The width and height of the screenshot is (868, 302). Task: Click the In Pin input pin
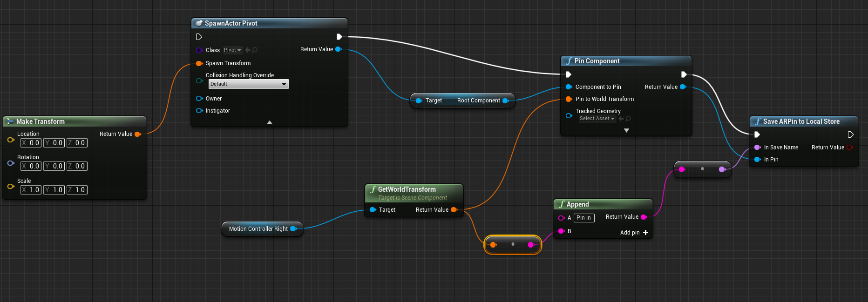point(758,160)
